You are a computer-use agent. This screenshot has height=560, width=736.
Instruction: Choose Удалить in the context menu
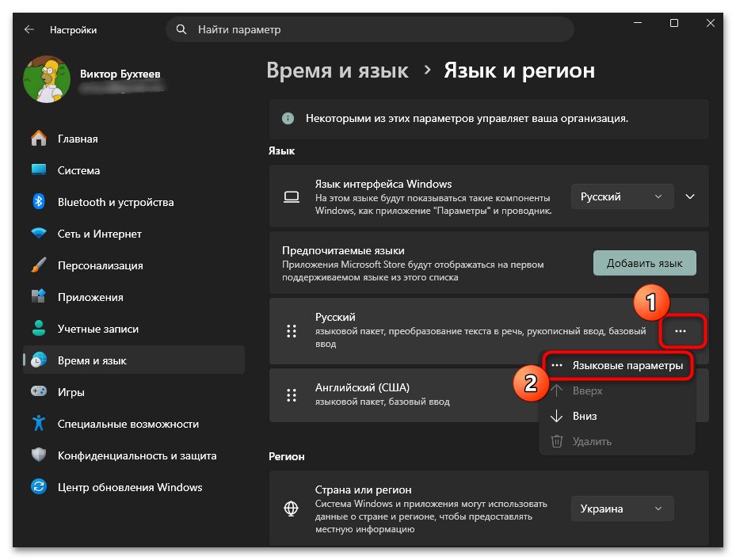(592, 441)
